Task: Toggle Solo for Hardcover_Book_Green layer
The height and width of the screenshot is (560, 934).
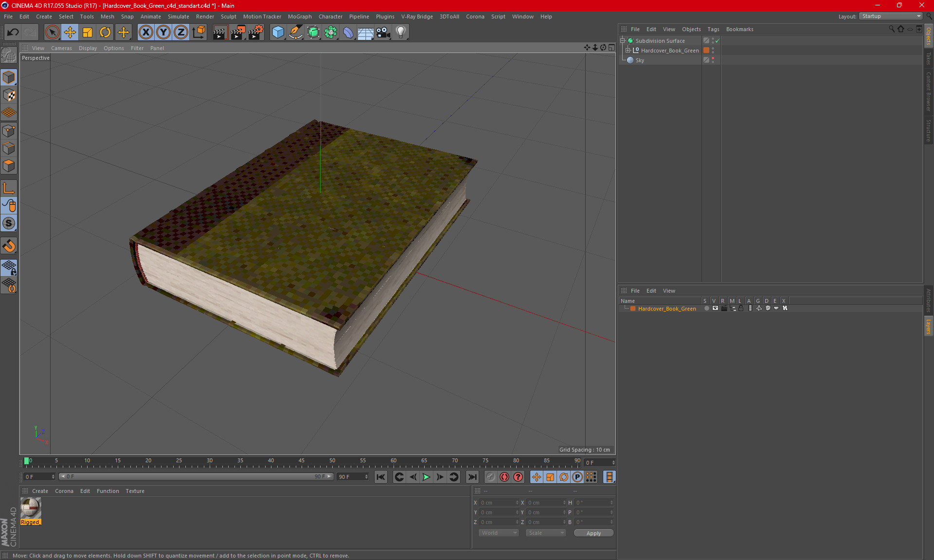Action: click(x=706, y=308)
